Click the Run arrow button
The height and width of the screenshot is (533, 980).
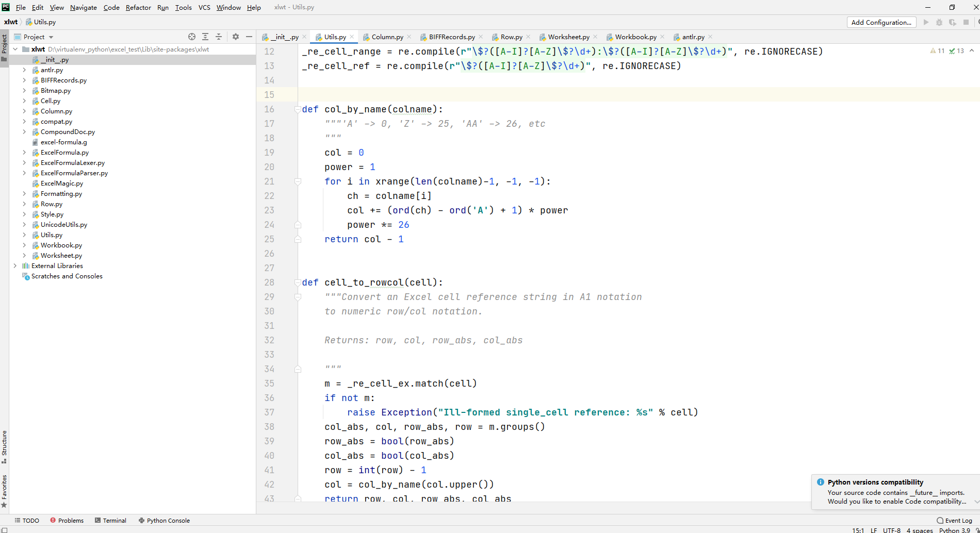[x=926, y=22]
